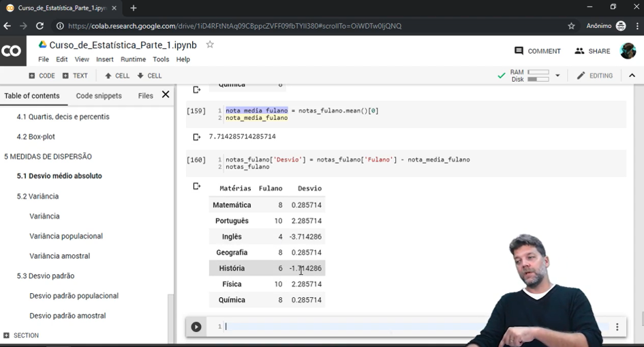Open the empty cell's three-dot menu
Viewport: 644px width, 347px height.
click(x=617, y=327)
